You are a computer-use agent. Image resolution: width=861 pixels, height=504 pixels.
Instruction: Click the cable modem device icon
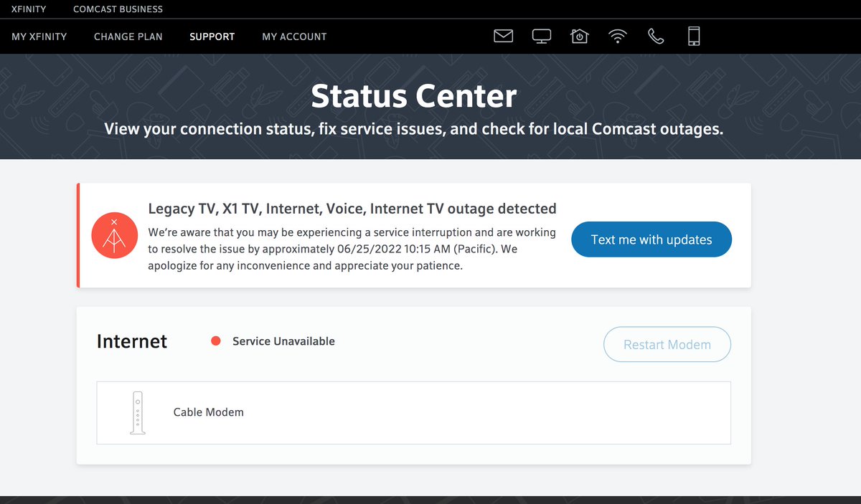click(x=137, y=412)
